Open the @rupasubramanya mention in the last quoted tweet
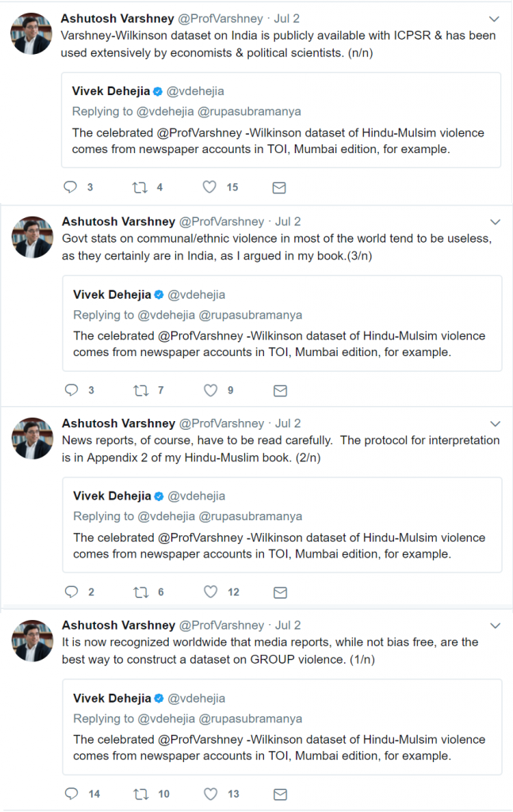Image resolution: width=513 pixels, height=812 pixels. (x=251, y=718)
